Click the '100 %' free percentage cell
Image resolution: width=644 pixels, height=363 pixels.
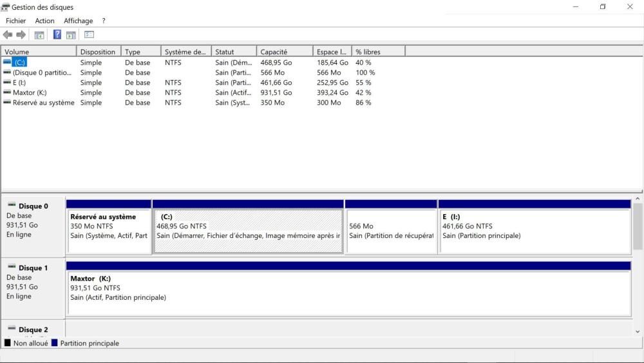365,72
